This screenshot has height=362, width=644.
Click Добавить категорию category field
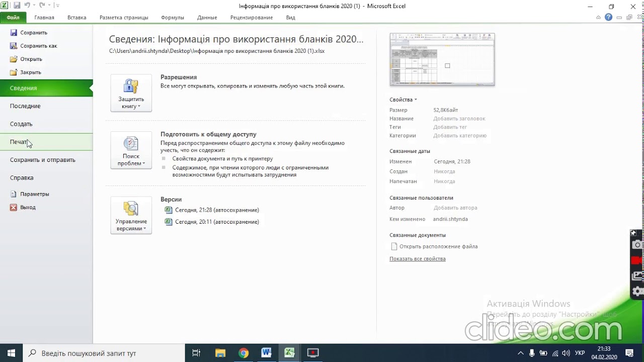pos(460,135)
